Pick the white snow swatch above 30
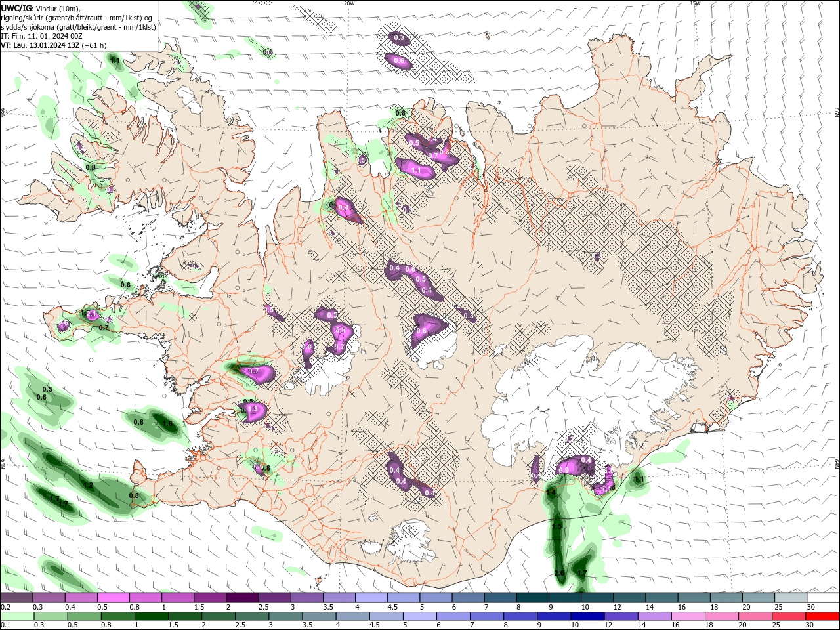 (x=822, y=598)
